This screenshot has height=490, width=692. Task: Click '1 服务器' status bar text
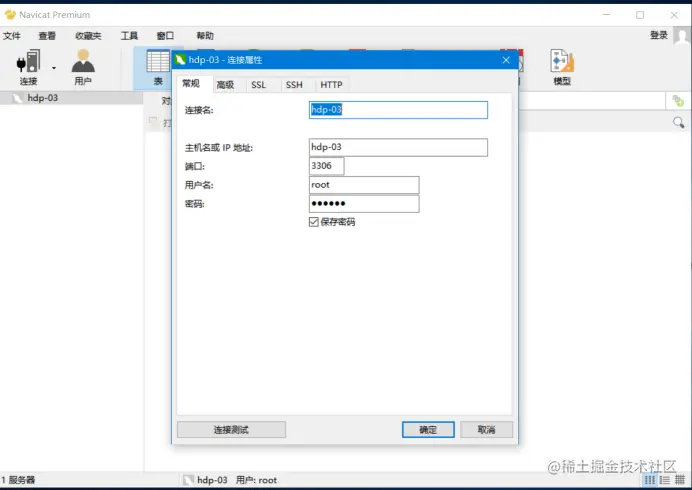tap(18, 480)
